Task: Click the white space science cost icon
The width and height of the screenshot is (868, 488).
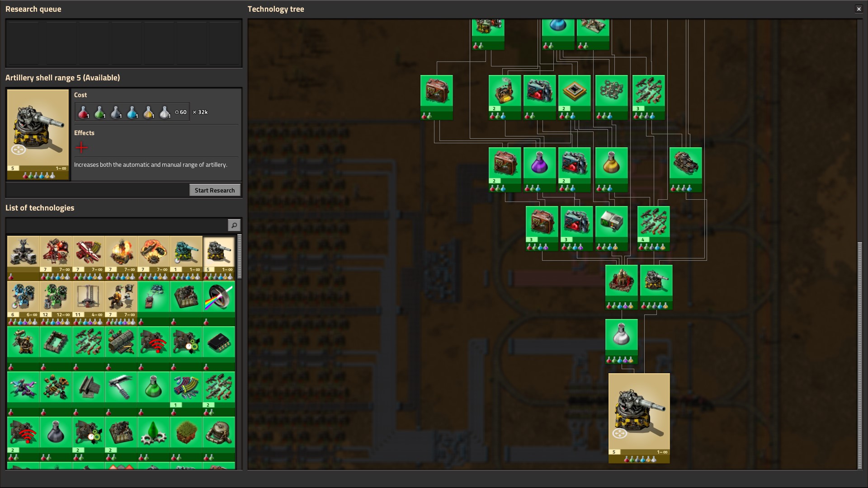Action: [x=165, y=112]
